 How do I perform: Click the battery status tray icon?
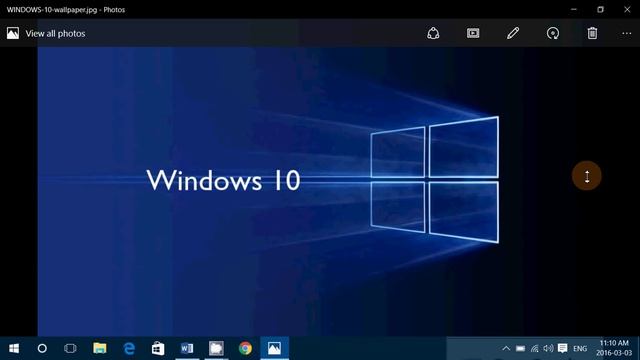point(520,348)
